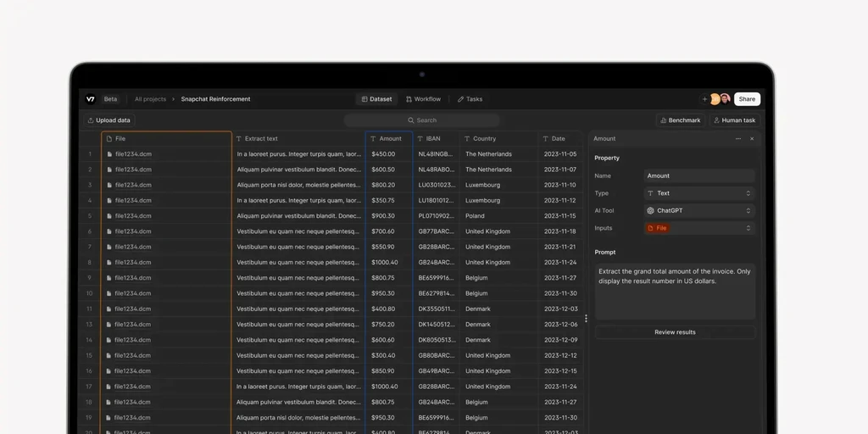Select amount cell $300.40

click(388, 356)
